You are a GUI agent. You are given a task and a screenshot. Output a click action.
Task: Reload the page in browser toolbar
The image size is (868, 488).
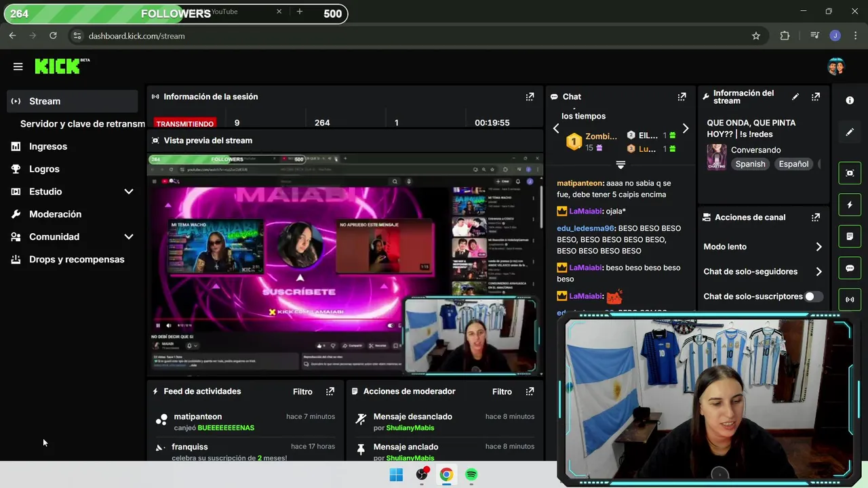pos(53,36)
